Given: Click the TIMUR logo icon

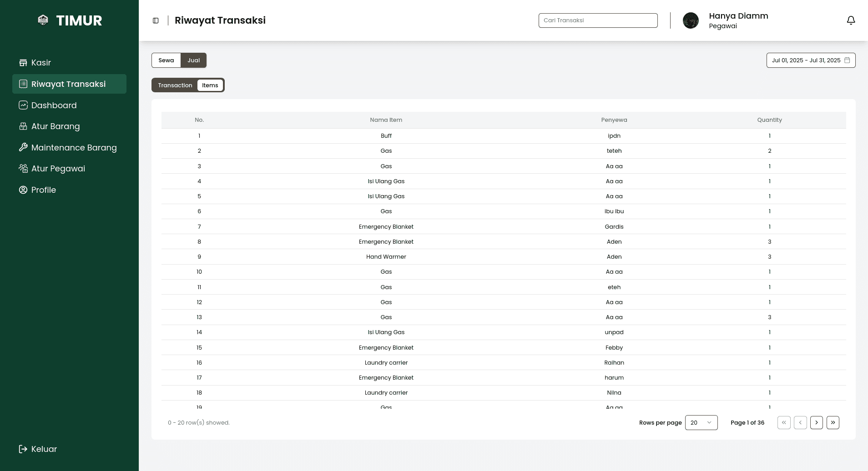Looking at the screenshot, I should [43, 20].
